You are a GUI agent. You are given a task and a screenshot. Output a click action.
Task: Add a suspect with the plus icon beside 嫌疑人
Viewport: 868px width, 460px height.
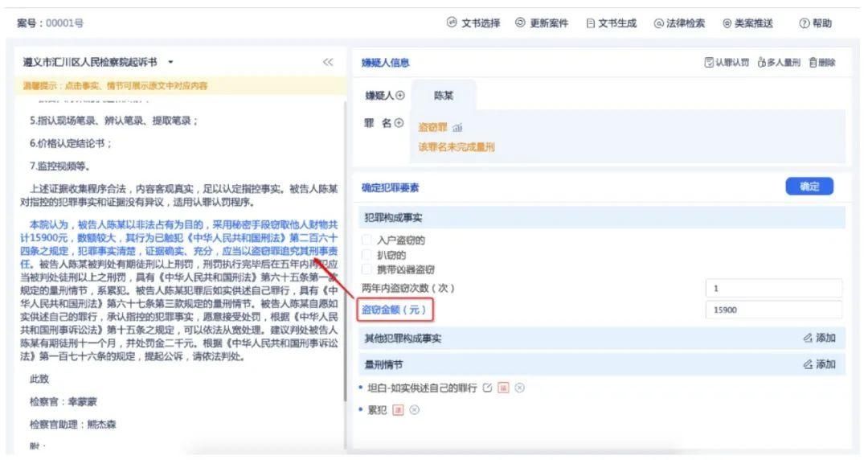[400, 96]
